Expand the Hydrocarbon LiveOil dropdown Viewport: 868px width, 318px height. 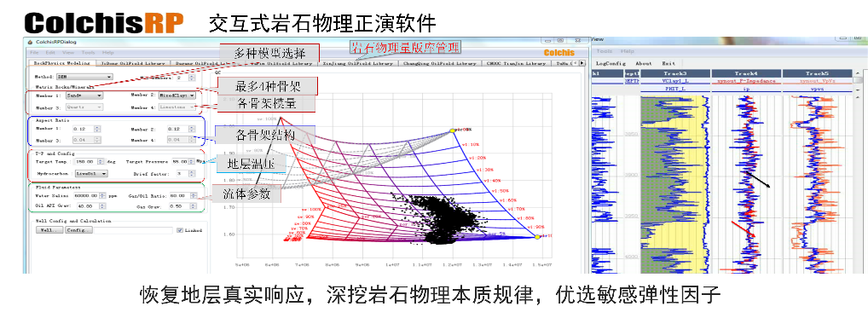[x=92, y=173]
